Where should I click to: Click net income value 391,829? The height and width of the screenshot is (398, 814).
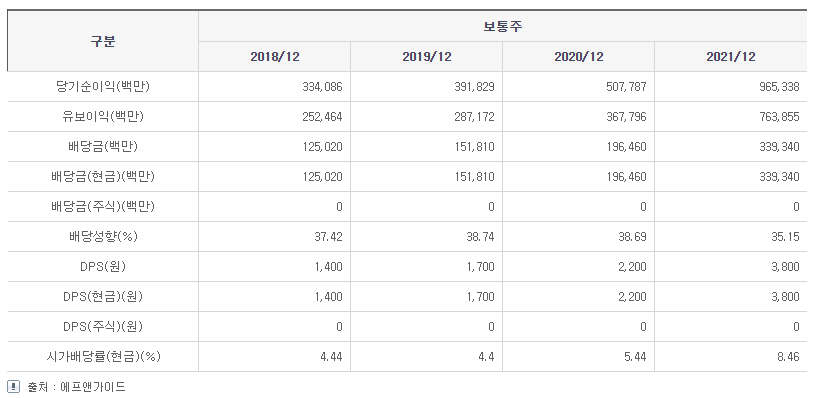point(474,87)
